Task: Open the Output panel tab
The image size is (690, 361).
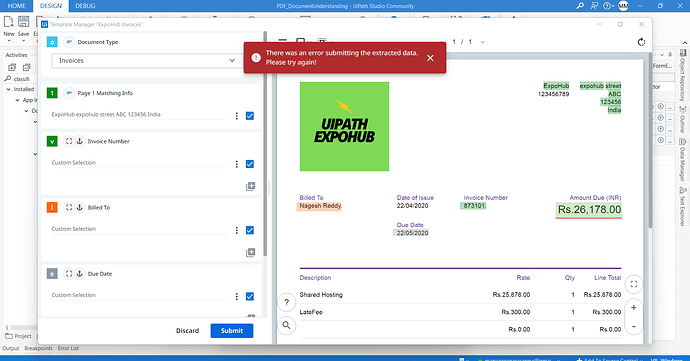Action: point(11,348)
